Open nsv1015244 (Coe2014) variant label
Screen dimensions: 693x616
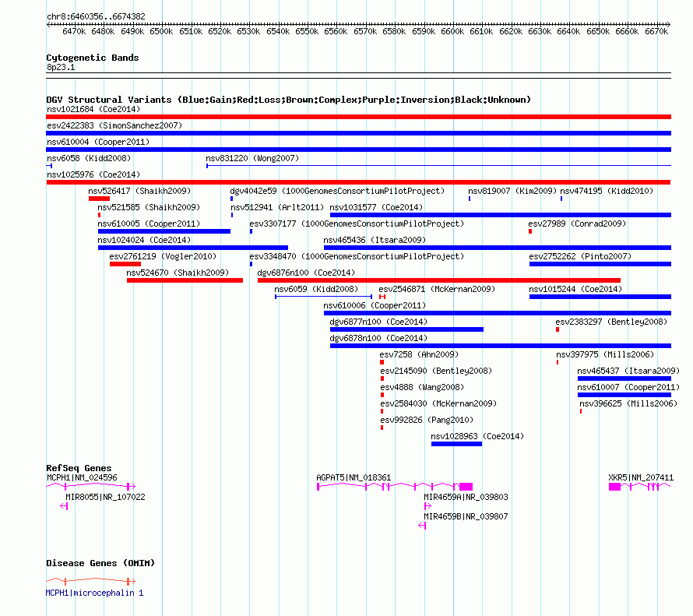pyautogui.click(x=575, y=289)
